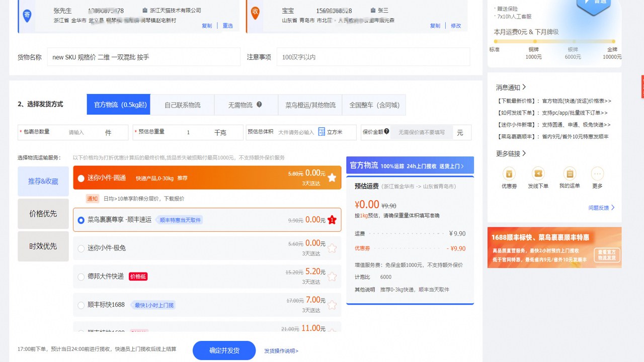This screenshot has height=362, width=644.
Task: Switch to 自己联系物流 tab
Action: coord(182,105)
